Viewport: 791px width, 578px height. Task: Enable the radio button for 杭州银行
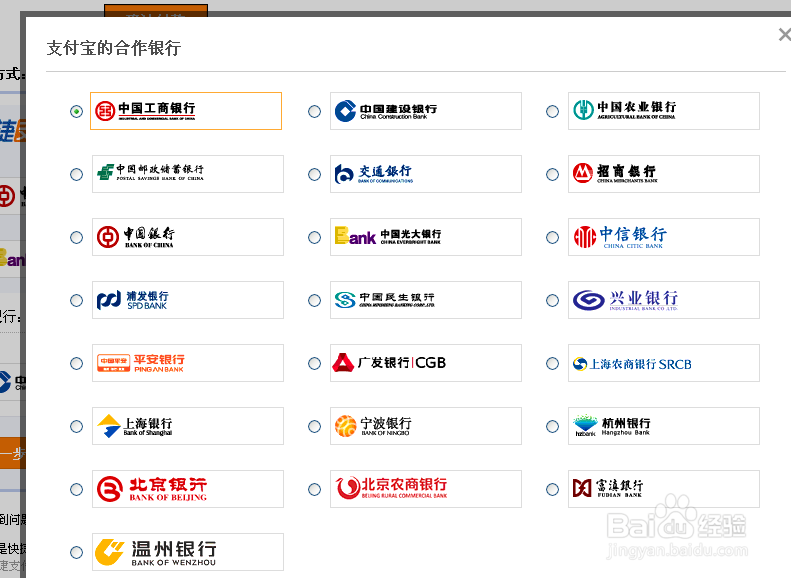click(x=552, y=427)
